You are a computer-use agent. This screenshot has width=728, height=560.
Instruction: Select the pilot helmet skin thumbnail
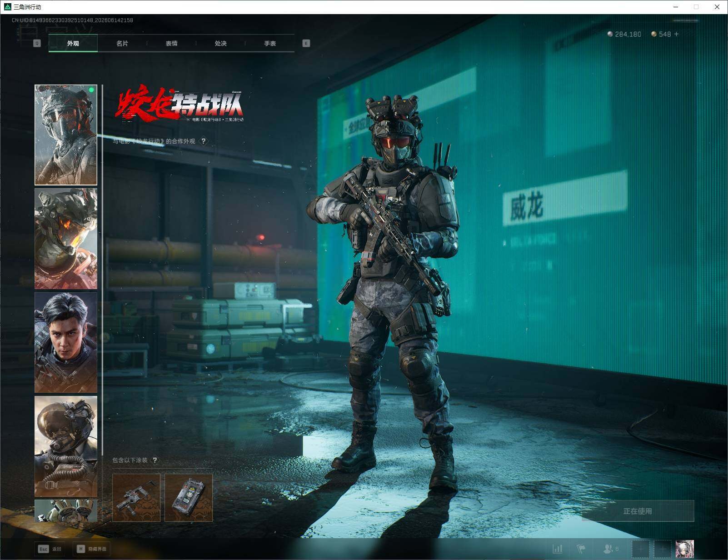point(66,446)
